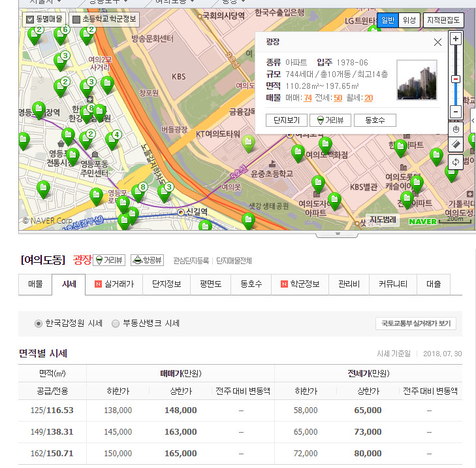Viewport: 476px width, 468px height.
Task: Click the 매매 74 listings link
Action: click(308, 98)
